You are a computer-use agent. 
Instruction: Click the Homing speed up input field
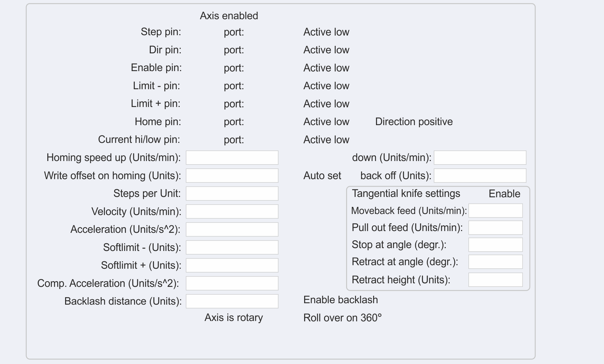tap(232, 157)
